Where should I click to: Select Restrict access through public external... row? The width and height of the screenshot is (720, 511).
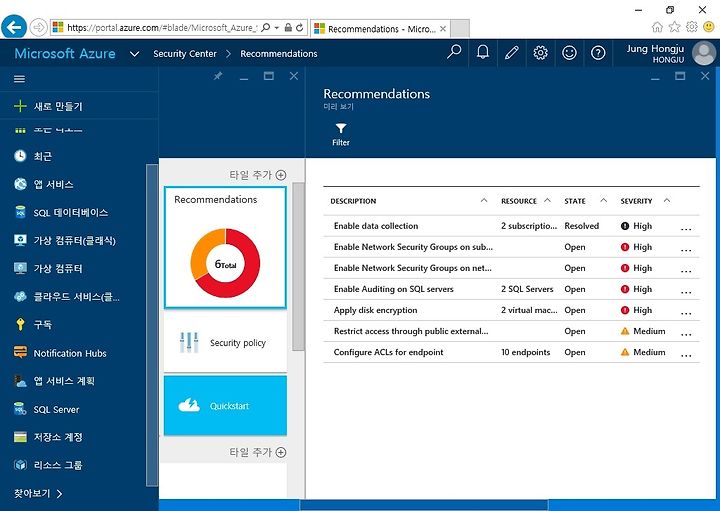[511, 331]
